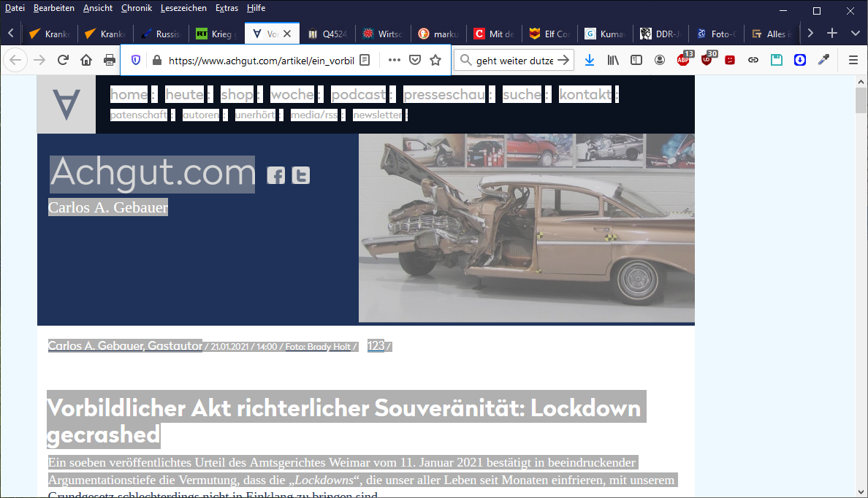
Task: Switch to the Wirtsc tab
Action: click(383, 34)
